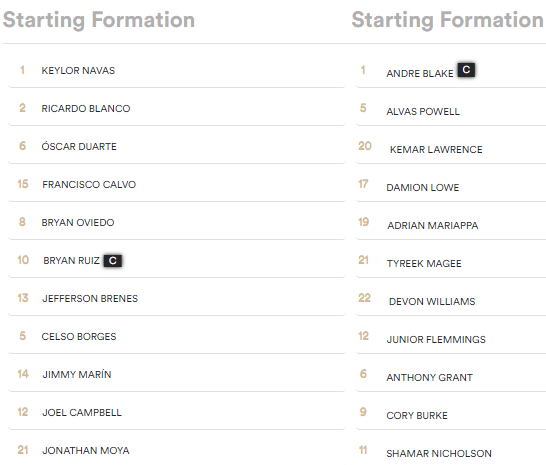Screen dimensions: 546x465
Task: Open Tyreek Magee player entry
Action: pos(451,261)
